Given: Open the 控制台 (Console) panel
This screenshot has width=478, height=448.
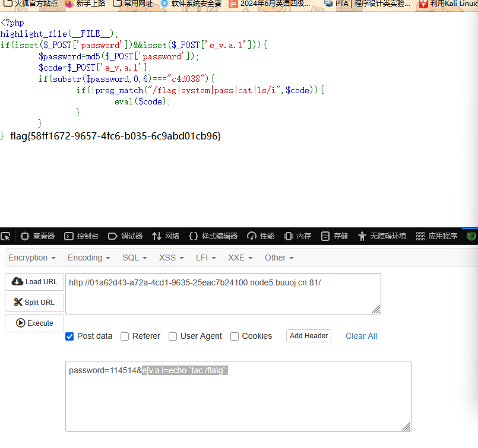Looking at the screenshot, I should coord(81,236).
